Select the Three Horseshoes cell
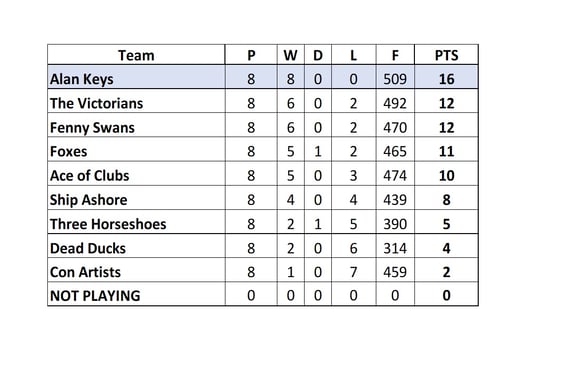The width and height of the screenshot is (579, 386). tap(136, 224)
